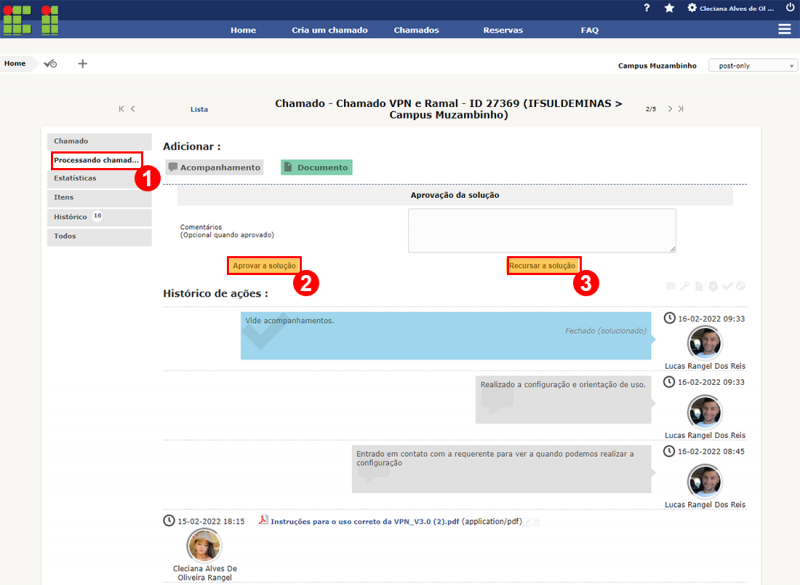Image resolution: width=800 pixels, height=585 pixels.
Task: Open Home in the top navigation
Action: (x=243, y=30)
